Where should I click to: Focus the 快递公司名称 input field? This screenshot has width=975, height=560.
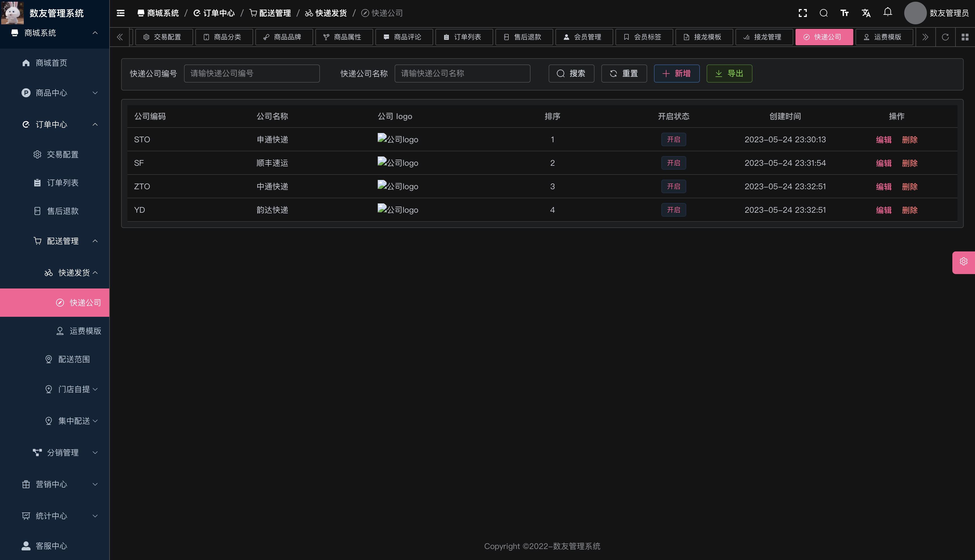pyautogui.click(x=462, y=74)
